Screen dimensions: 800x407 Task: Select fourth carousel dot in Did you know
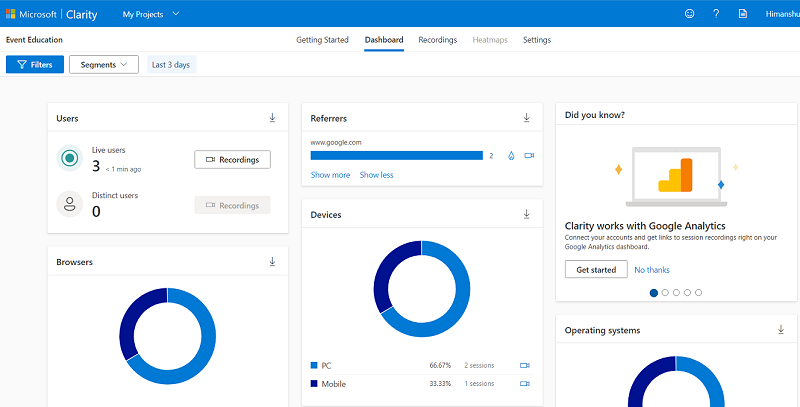[x=687, y=293]
